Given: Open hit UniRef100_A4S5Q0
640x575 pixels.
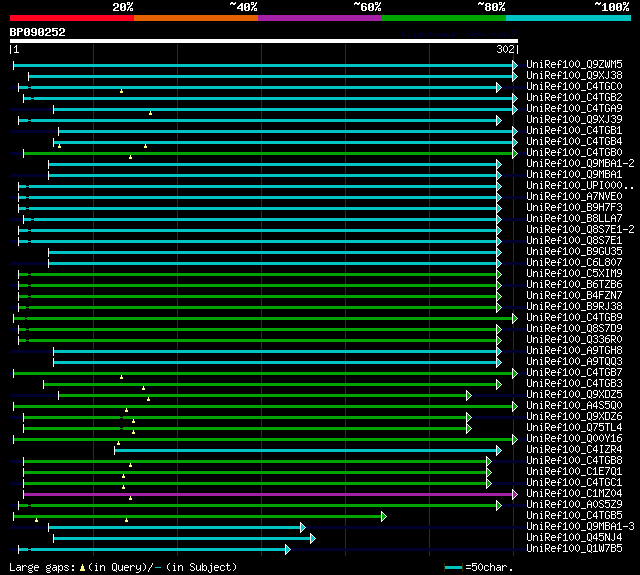Looking at the screenshot, I should (574, 406).
